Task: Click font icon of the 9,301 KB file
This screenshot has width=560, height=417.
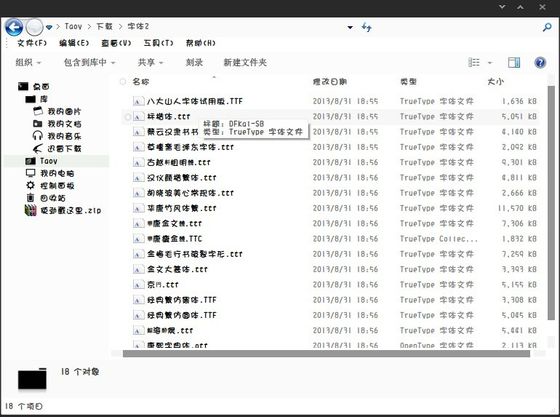Action: pos(139,162)
